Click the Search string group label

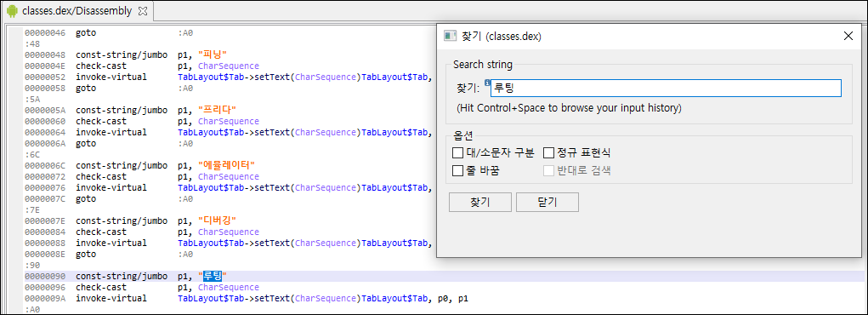coord(483,65)
